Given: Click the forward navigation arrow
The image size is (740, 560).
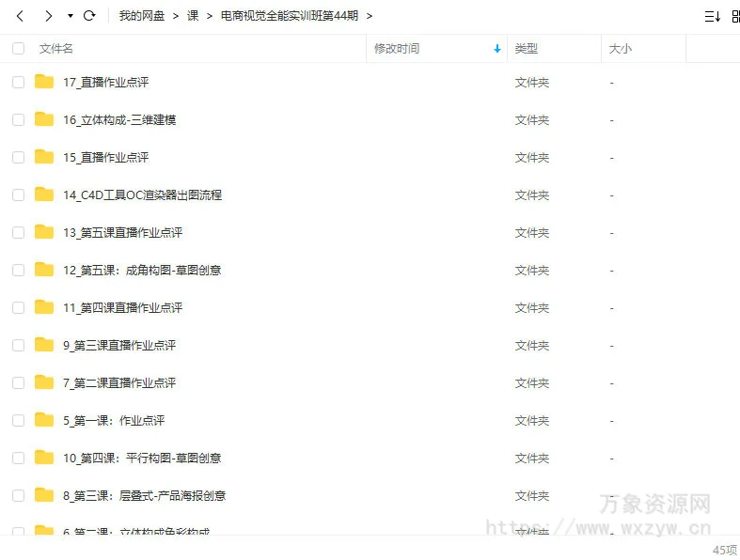Looking at the screenshot, I should click(x=48, y=16).
